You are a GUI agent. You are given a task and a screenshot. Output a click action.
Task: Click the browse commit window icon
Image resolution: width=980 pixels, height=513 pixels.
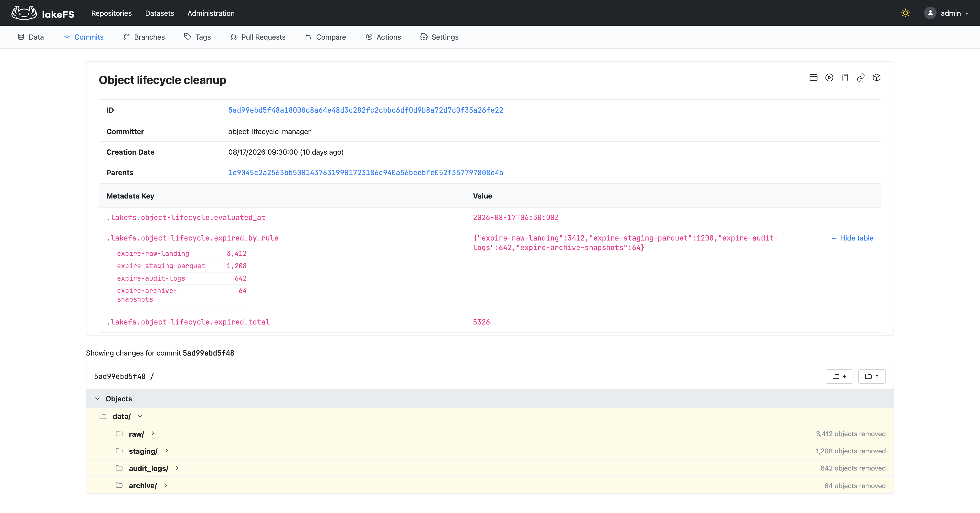813,78
